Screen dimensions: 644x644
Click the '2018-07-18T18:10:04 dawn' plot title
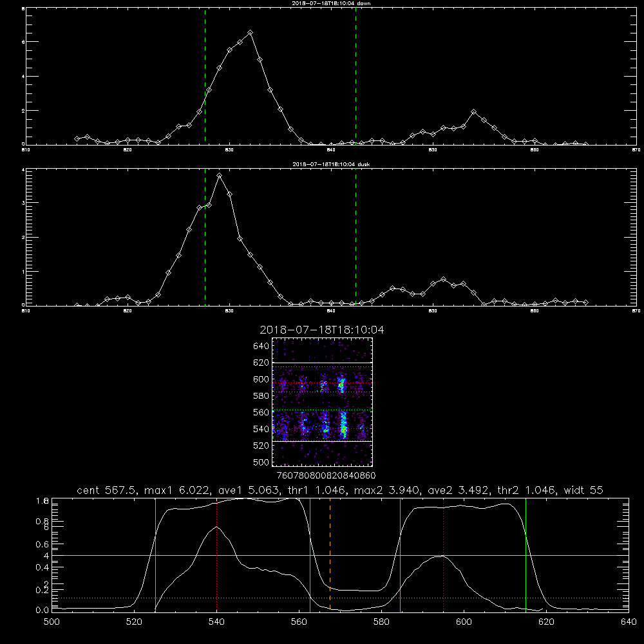331,3
